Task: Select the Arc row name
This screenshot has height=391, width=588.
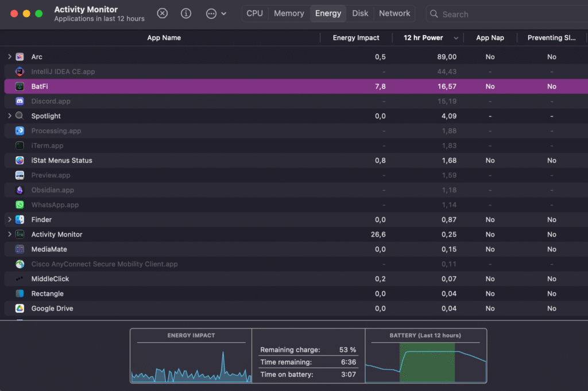Action: pyautogui.click(x=37, y=57)
